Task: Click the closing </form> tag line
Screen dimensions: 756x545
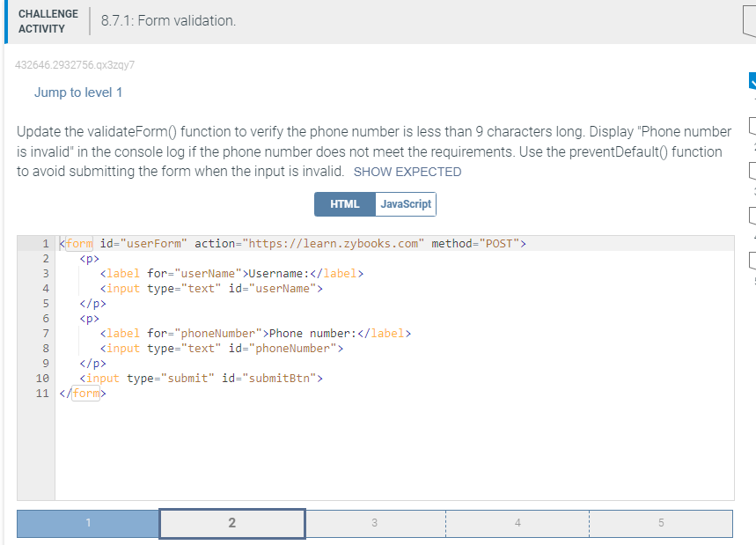Action: 83,393
